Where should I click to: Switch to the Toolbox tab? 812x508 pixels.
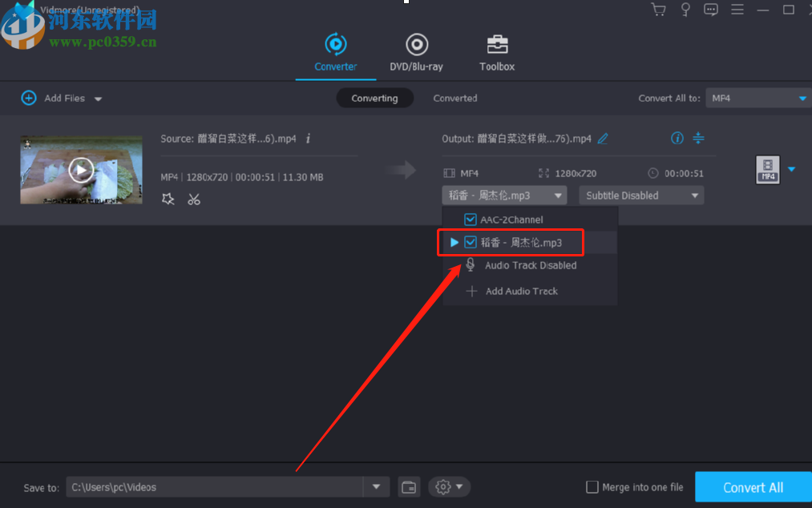[x=496, y=52]
